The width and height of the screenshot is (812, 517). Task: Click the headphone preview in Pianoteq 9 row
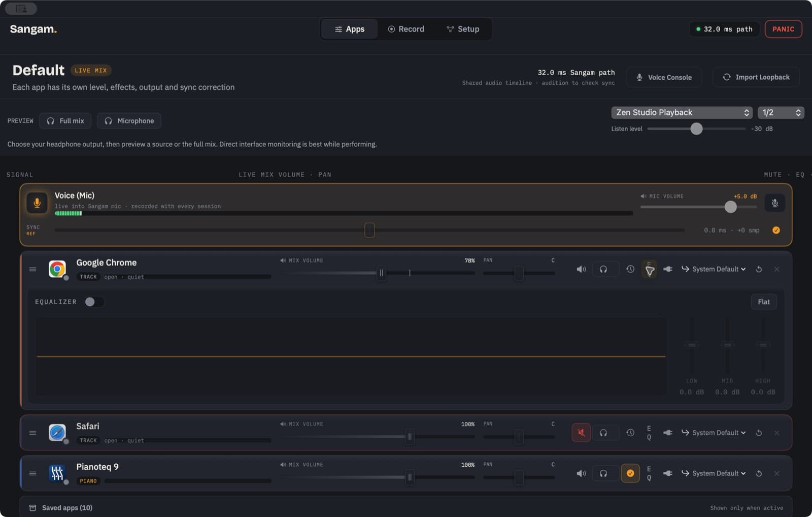603,473
